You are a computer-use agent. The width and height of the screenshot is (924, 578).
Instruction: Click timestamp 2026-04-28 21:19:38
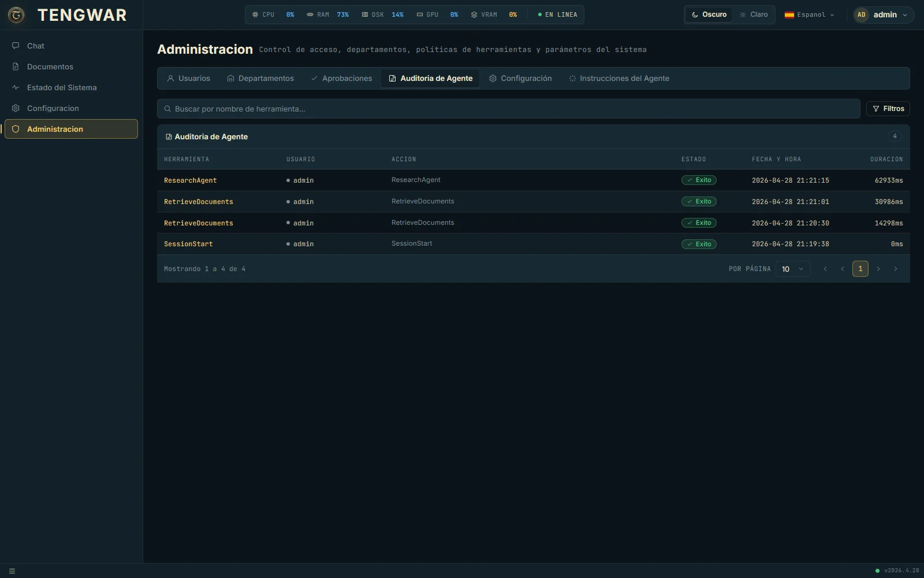[x=791, y=244]
